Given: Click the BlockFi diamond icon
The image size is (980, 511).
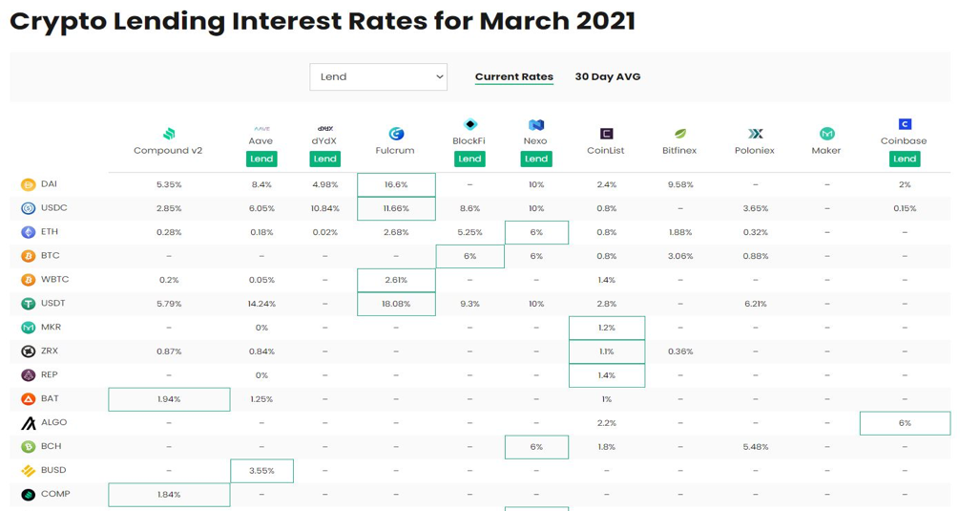Looking at the screenshot, I should click(470, 124).
